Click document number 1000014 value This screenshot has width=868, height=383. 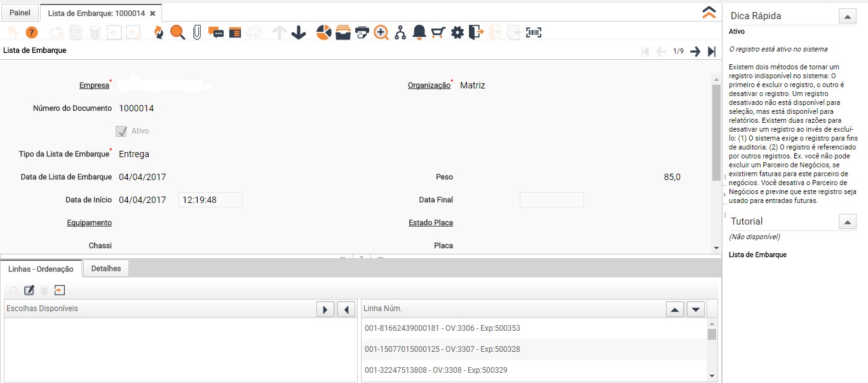(x=136, y=108)
